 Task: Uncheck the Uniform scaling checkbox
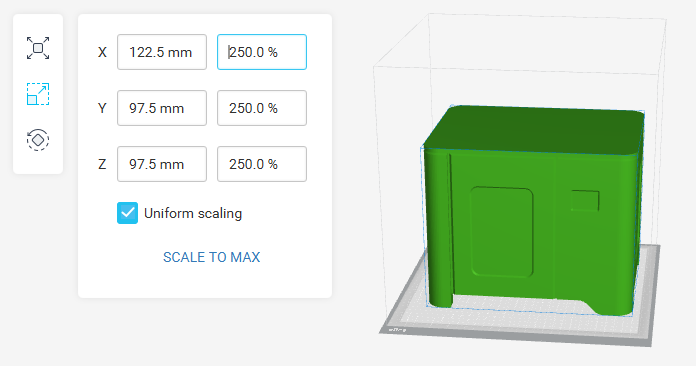point(127,213)
